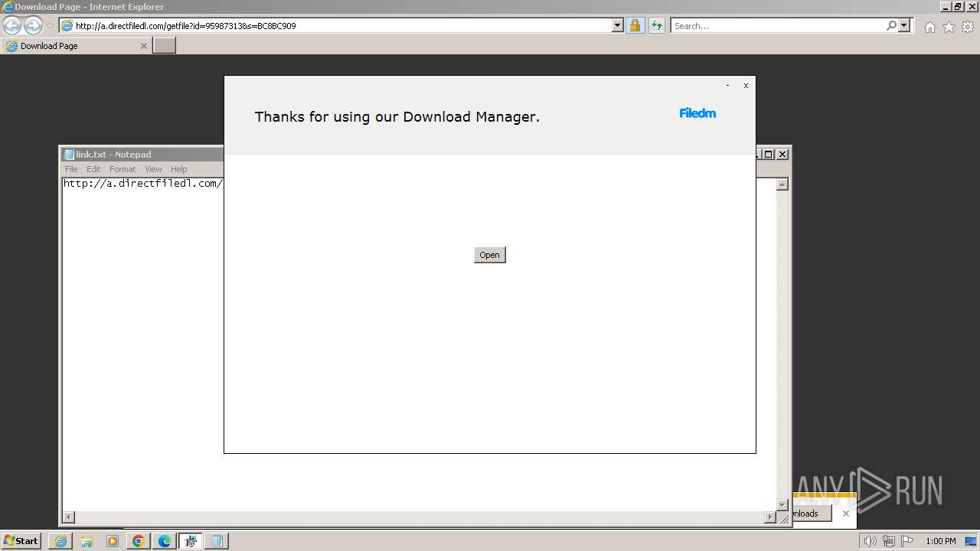Open the Tools gear icon
980x551 pixels.
968,27
